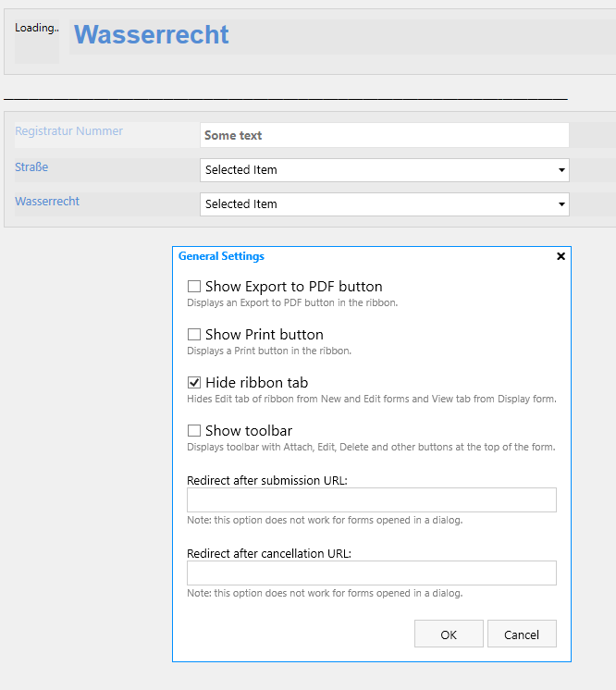
Task: Enable Show Print button checkbox
Action: 194,335
